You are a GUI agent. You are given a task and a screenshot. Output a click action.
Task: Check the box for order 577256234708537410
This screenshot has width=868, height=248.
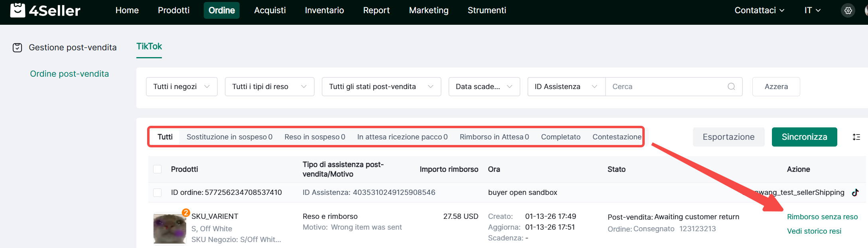coord(157,192)
